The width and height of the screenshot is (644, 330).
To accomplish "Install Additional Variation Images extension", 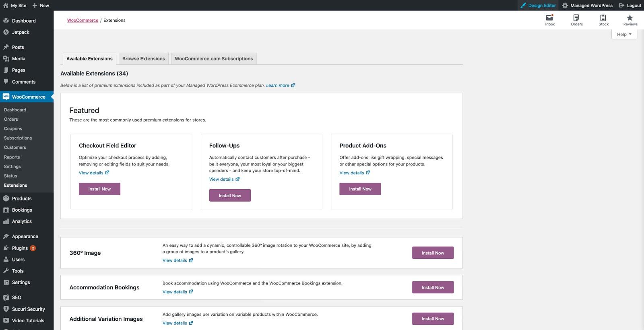I will pos(433,319).
